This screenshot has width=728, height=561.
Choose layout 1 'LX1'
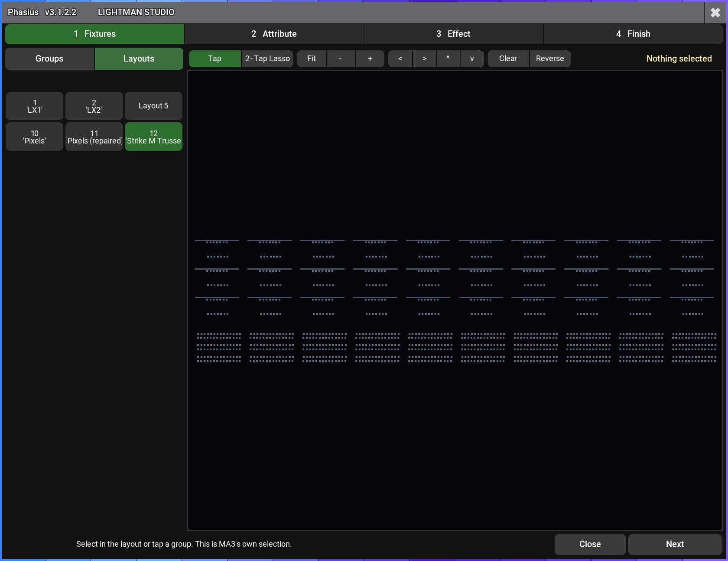pyautogui.click(x=35, y=106)
